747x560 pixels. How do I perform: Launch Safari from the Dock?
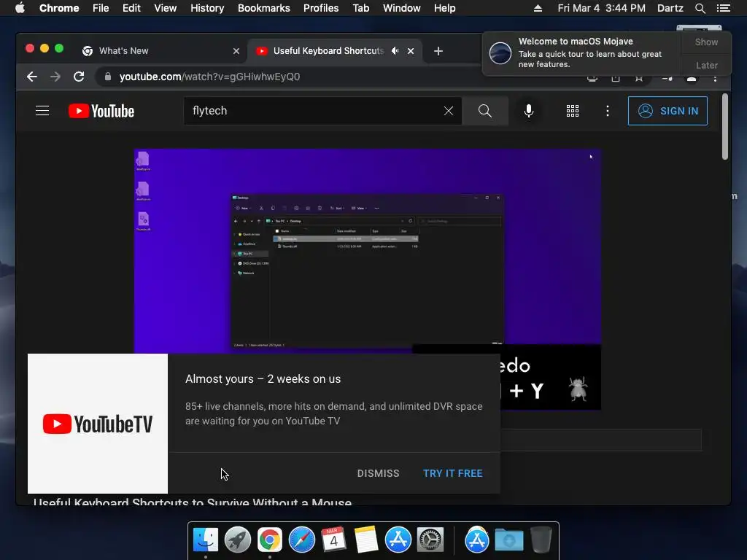pyautogui.click(x=301, y=540)
